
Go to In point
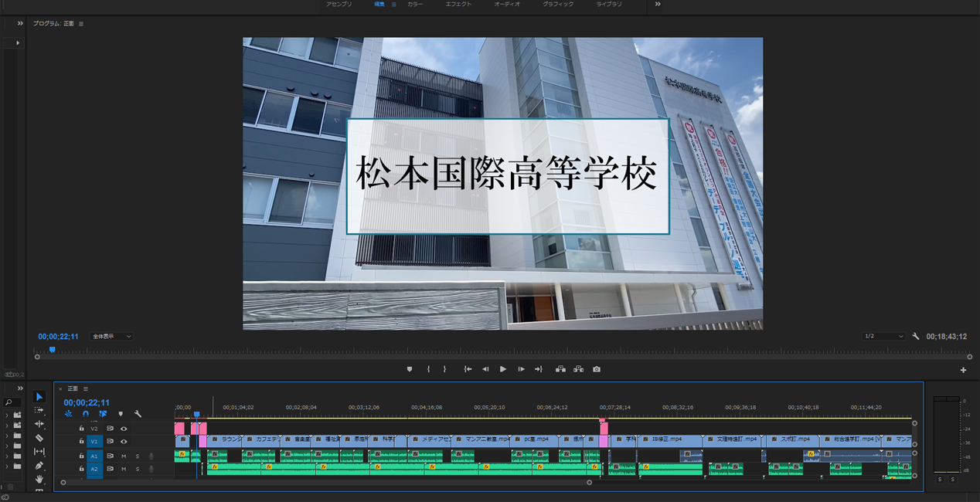pyautogui.click(x=468, y=369)
